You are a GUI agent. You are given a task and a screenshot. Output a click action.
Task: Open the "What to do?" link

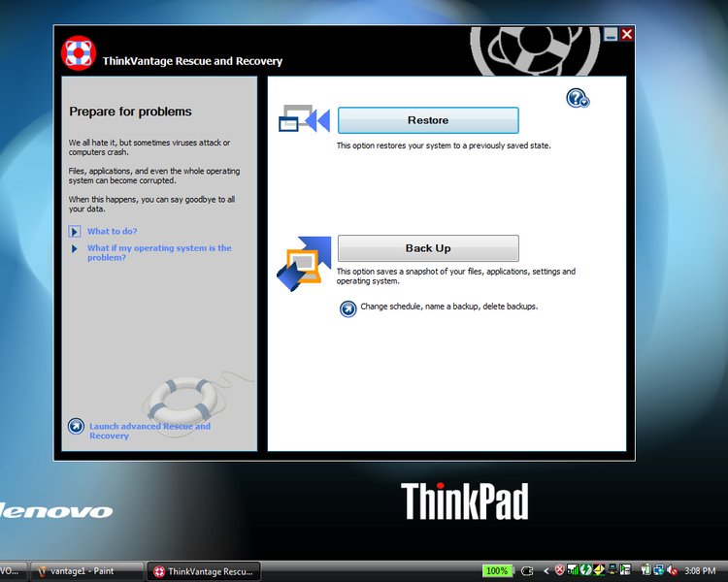(x=112, y=232)
